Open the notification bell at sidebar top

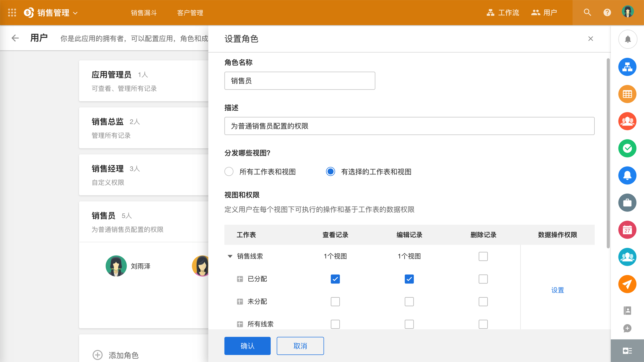(x=627, y=39)
